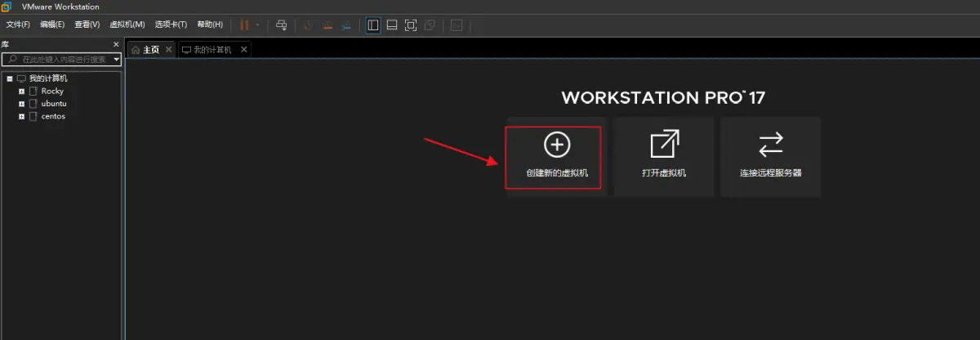This screenshot has width=980, height=340.
Task: Open the 选项卡(T) menu
Action: [x=171, y=25]
